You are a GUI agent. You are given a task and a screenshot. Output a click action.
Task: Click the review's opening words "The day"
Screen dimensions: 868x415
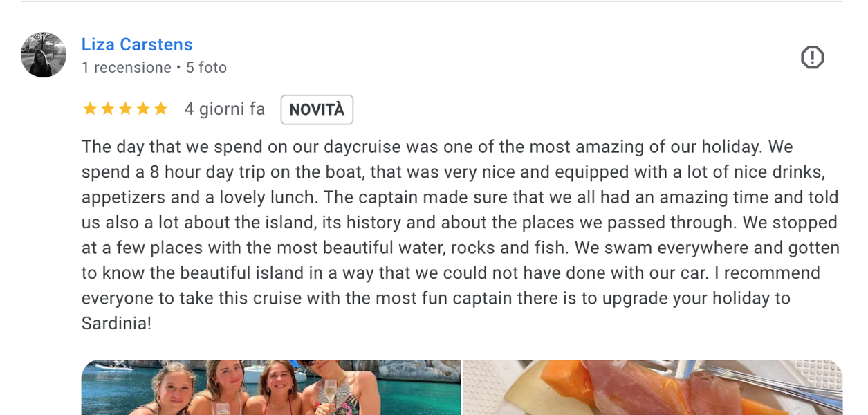(x=107, y=147)
